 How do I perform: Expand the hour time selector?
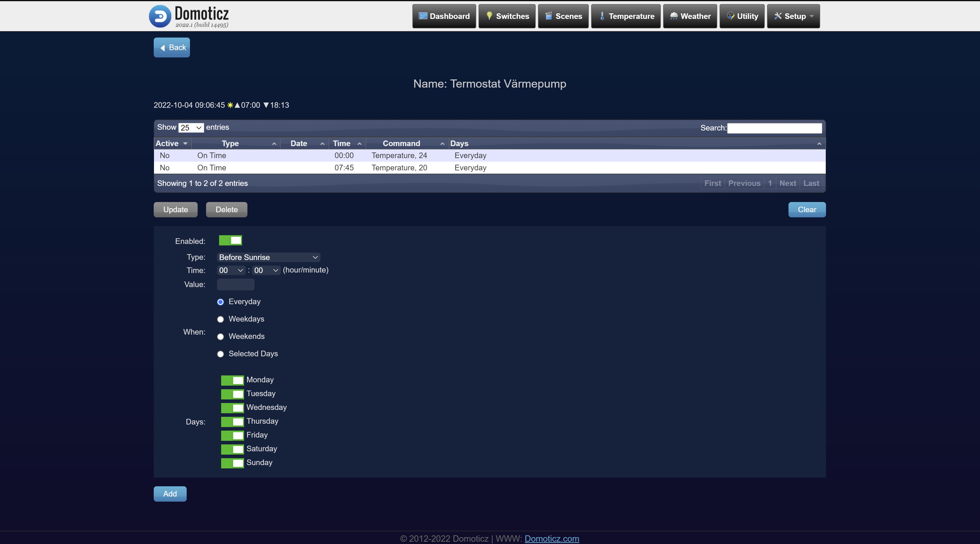pos(230,270)
